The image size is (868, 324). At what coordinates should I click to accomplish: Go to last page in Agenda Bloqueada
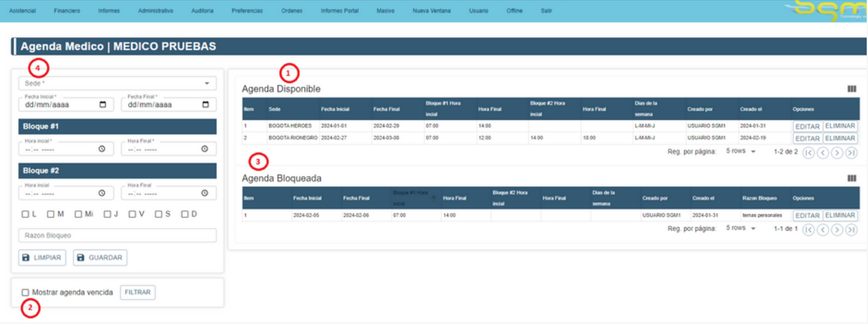[x=851, y=229]
